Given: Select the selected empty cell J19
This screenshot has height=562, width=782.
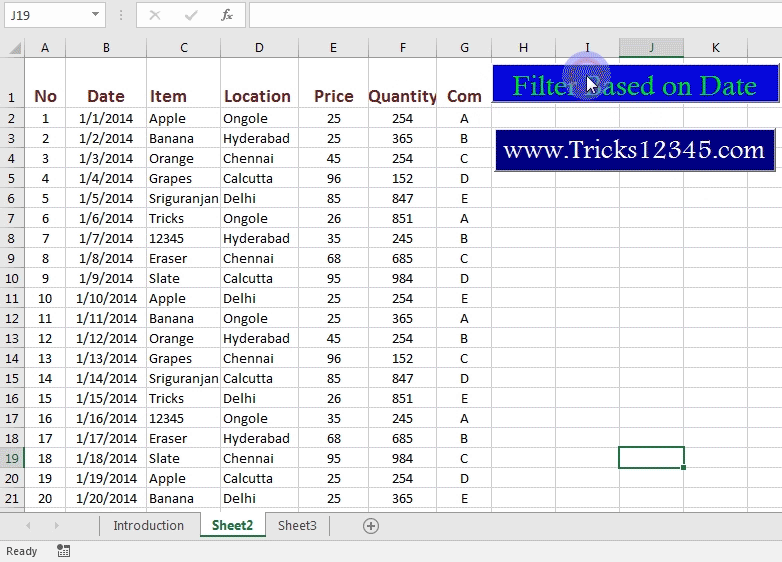Looking at the screenshot, I should (651, 458).
